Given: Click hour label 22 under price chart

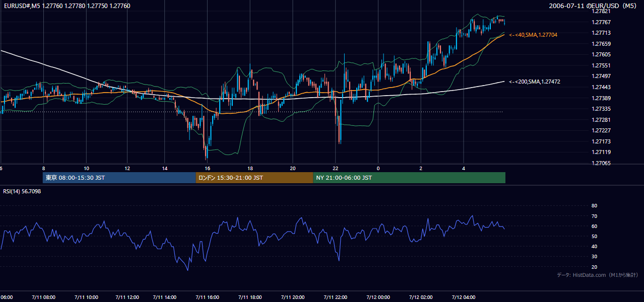Looking at the screenshot, I should 335,169.
